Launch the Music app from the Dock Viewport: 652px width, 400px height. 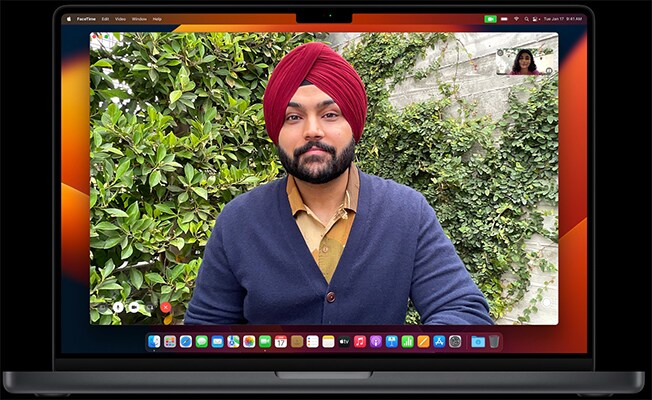360,341
